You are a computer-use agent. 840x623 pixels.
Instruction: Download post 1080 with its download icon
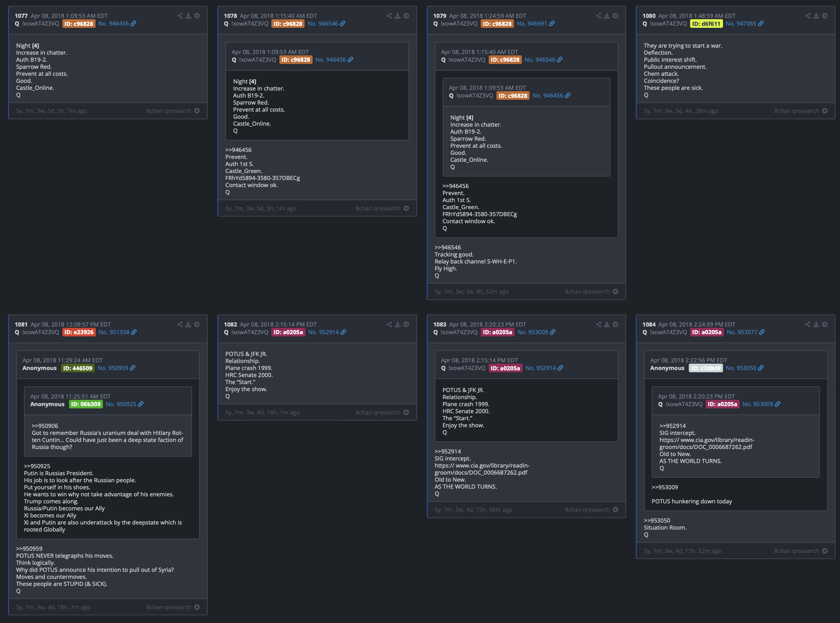tap(816, 16)
